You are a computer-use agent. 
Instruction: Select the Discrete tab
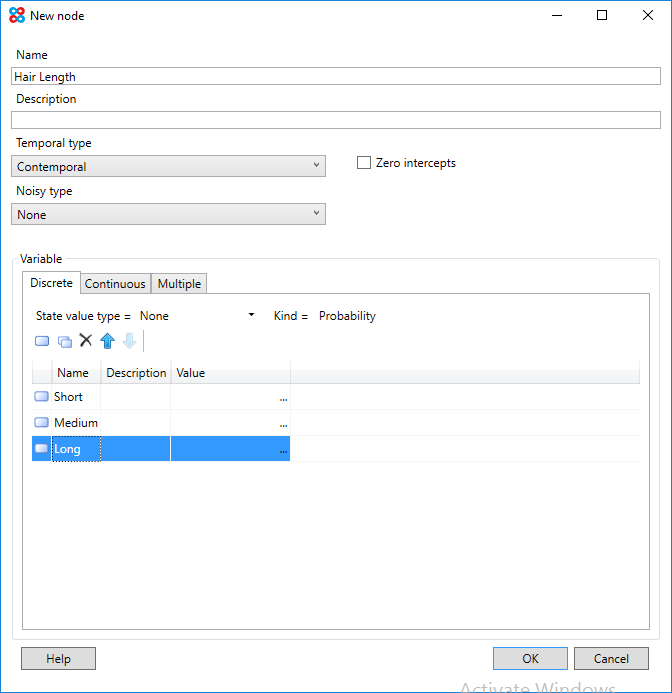(51, 283)
